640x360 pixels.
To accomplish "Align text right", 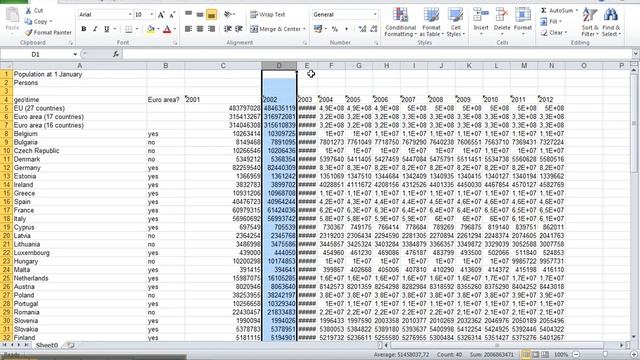I will click(211, 29).
